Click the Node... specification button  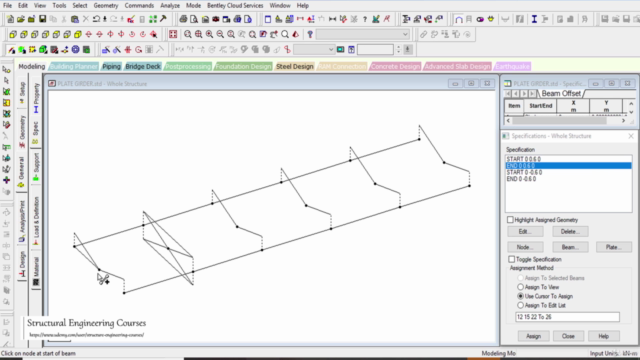(525, 247)
